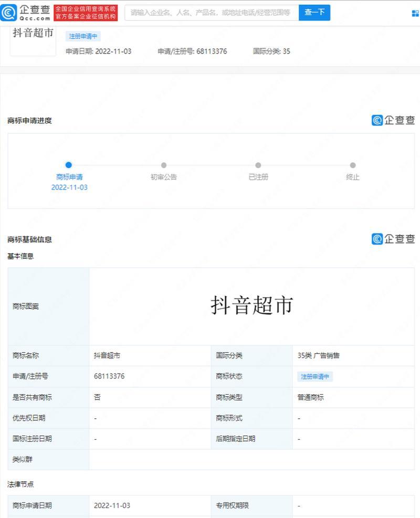Screen dimensions: 420x518
Task: Click 国际分类: 35 in the header
Action: point(271,51)
